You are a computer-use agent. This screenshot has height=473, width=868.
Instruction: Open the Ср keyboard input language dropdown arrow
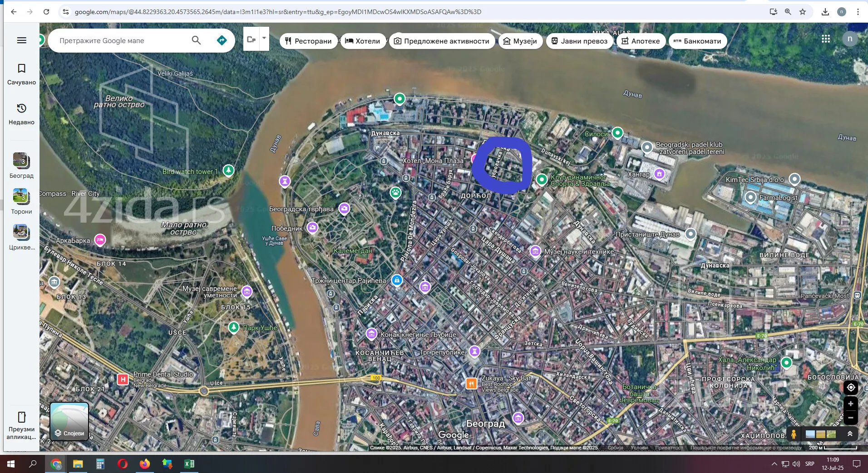[x=264, y=39]
